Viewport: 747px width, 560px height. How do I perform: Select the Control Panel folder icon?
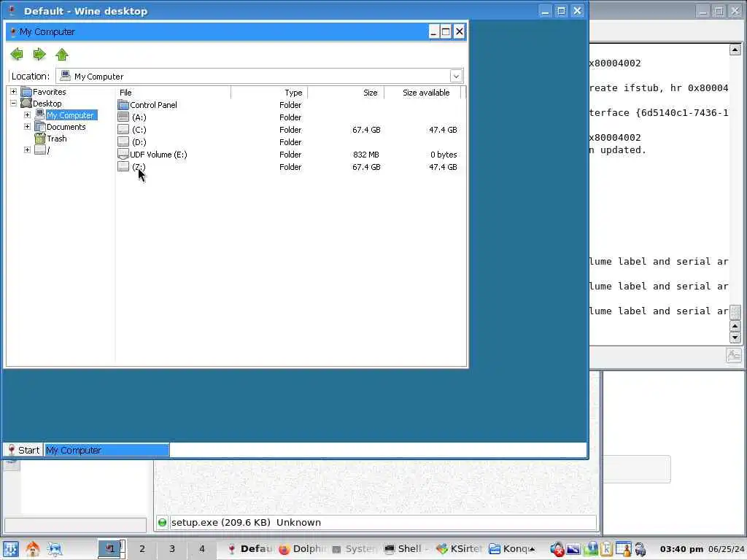point(123,105)
